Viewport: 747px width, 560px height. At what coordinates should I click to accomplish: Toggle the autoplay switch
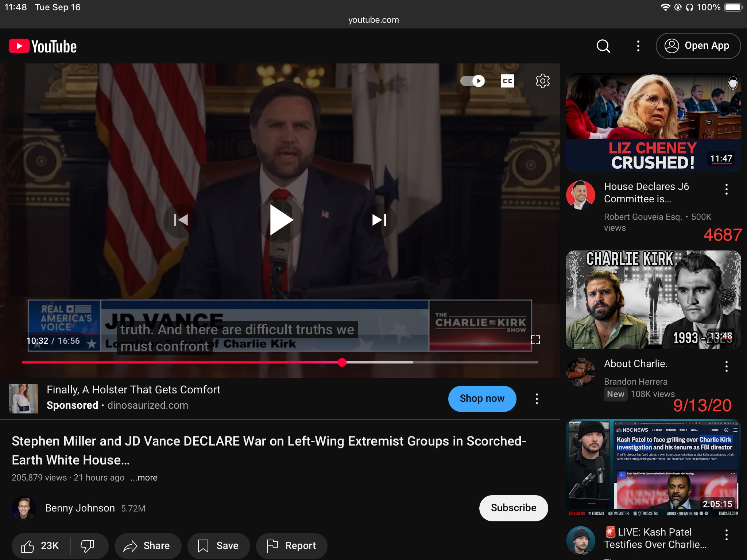point(473,81)
